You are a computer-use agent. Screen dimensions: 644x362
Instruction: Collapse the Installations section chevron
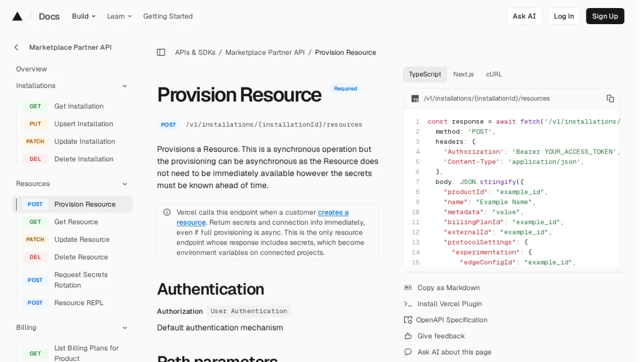click(x=125, y=86)
